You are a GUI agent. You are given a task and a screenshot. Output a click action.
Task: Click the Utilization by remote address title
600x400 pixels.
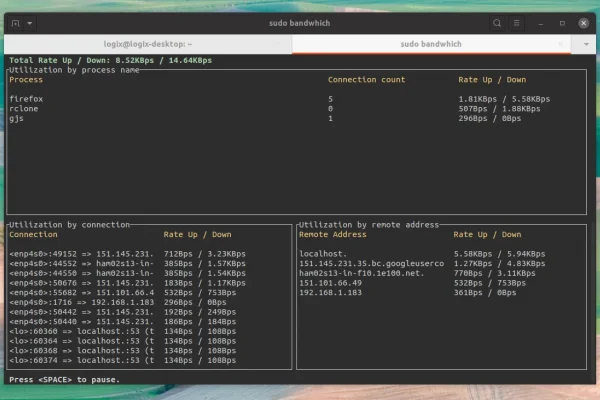369,225
